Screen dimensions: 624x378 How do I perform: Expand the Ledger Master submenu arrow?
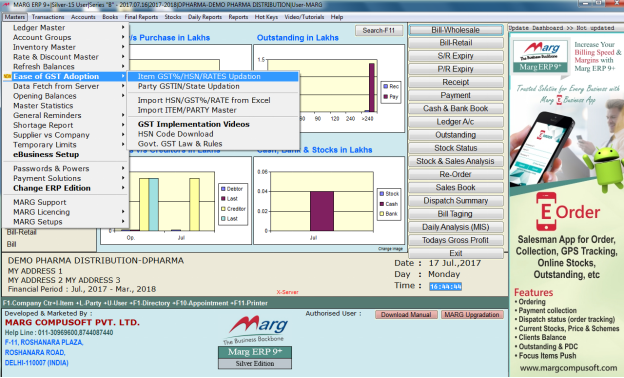pos(123,27)
